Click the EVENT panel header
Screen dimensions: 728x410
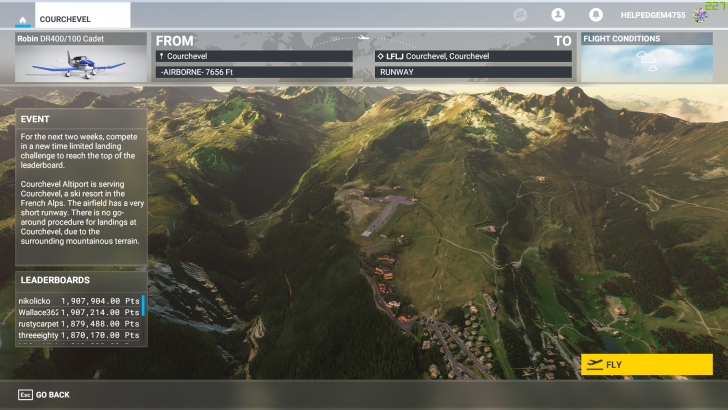point(81,119)
